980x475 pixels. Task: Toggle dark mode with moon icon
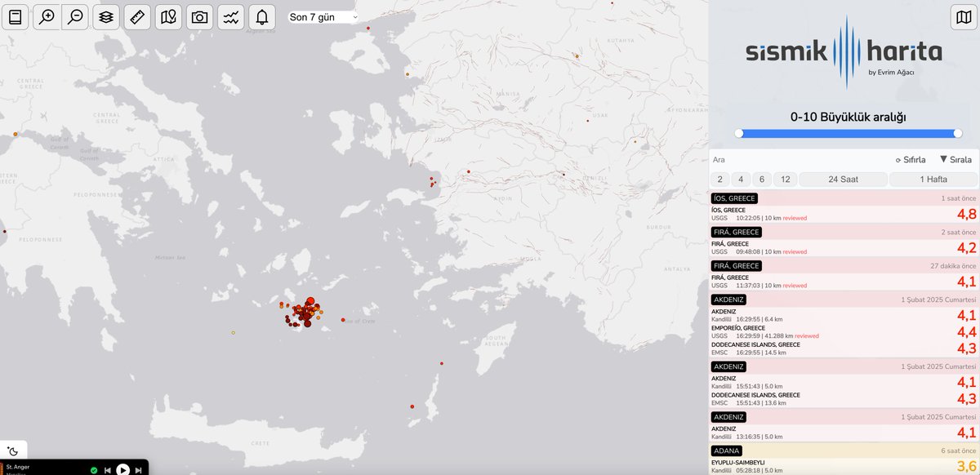(x=13, y=451)
